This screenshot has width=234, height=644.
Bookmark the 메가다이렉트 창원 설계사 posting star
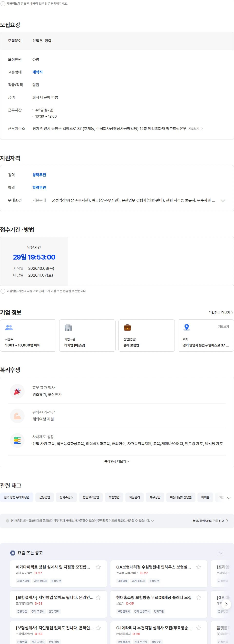pyautogui.click(x=98, y=567)
